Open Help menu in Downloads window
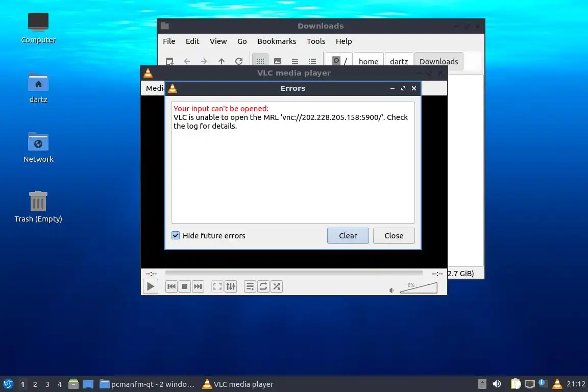The width and height of the screenshot is (588, 392). 344,41
